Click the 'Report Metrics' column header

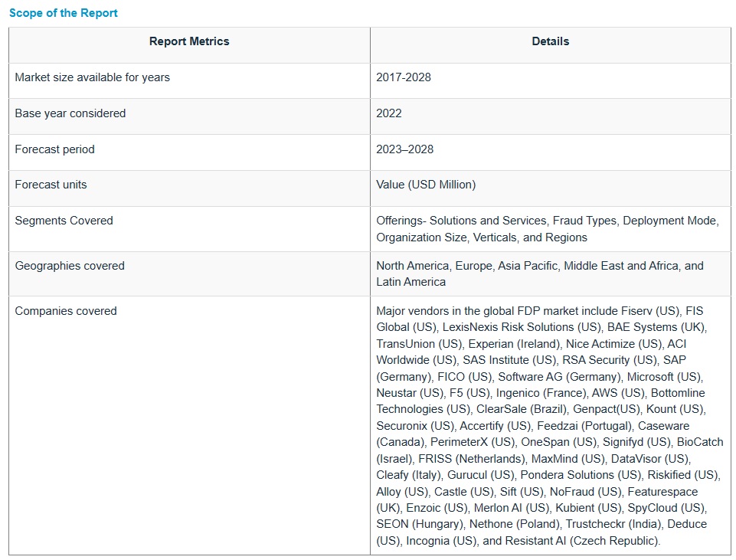tap(189, 41)
